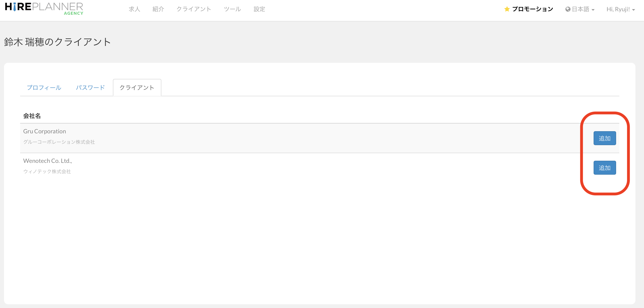The height and width of the screenshot is (308, 644).
Task: Click 追加 next to Wenotech Co. Ltd.
Action: [605, 167]
